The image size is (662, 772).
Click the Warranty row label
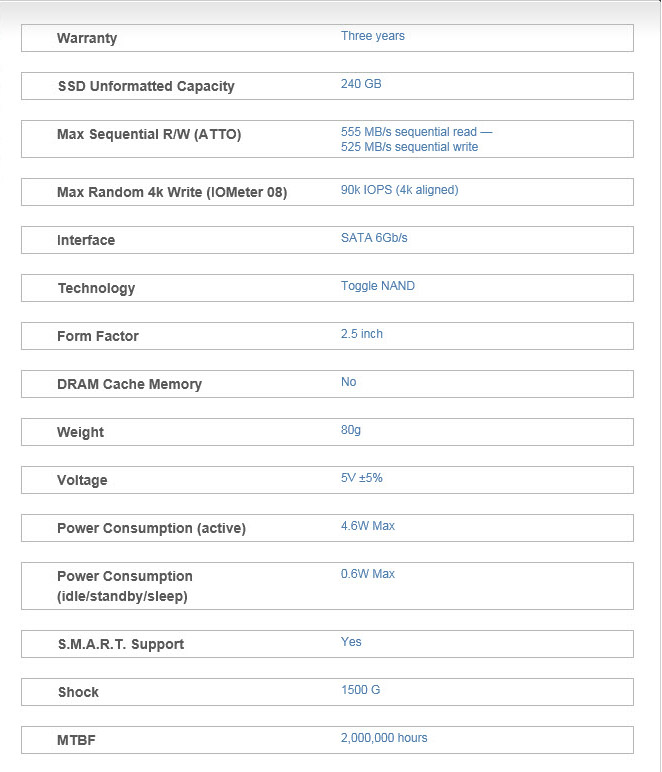[87, 38]
